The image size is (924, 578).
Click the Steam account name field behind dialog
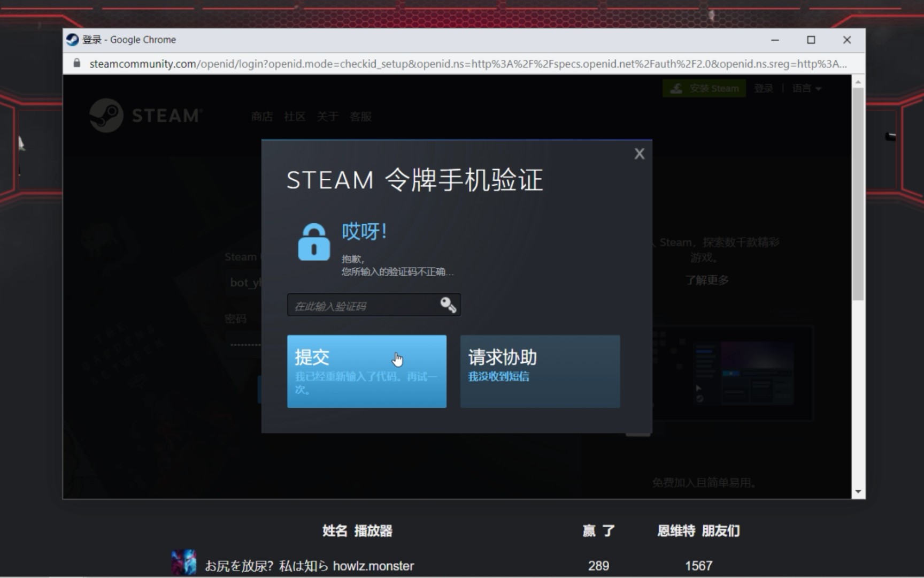pyautogui.click(x=243, y=283)
